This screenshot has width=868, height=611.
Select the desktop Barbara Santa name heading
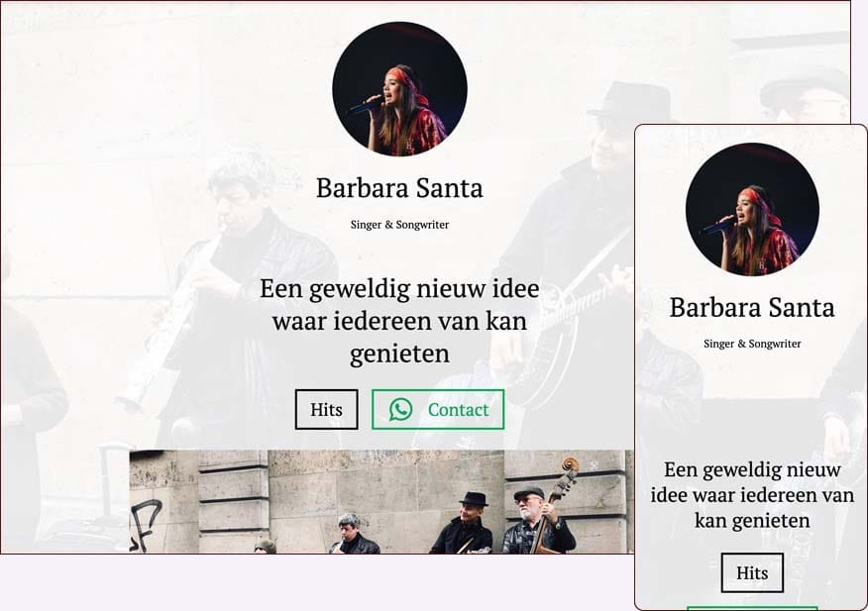click(x=399, y=188)
